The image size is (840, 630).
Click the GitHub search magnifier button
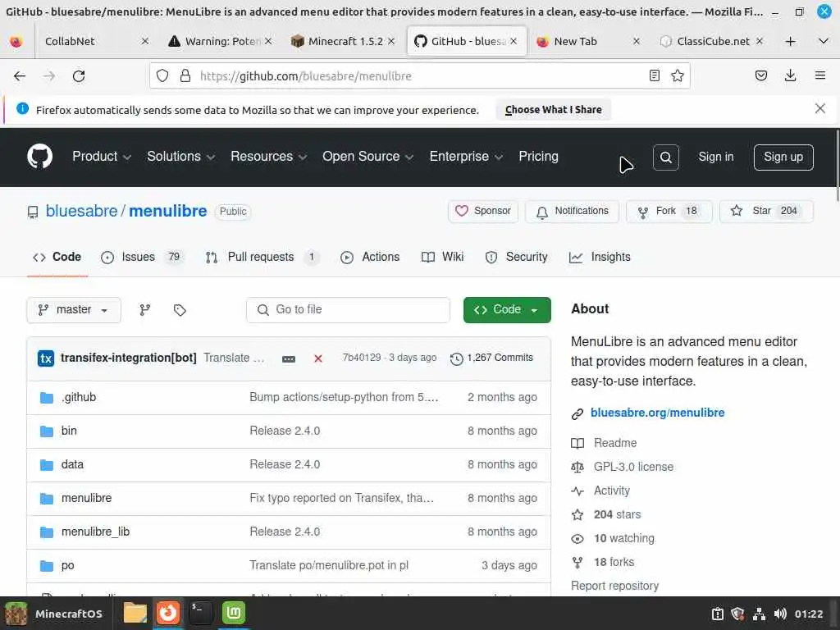point(665,157)
